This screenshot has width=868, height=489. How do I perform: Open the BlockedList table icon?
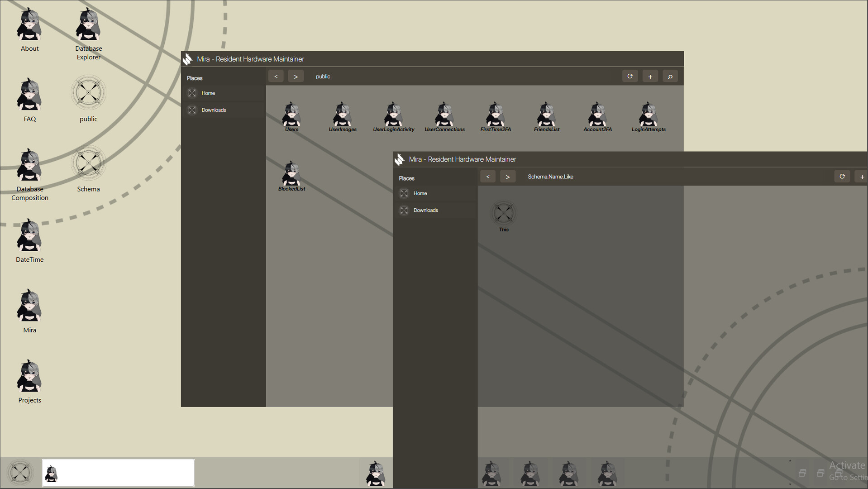291,174
